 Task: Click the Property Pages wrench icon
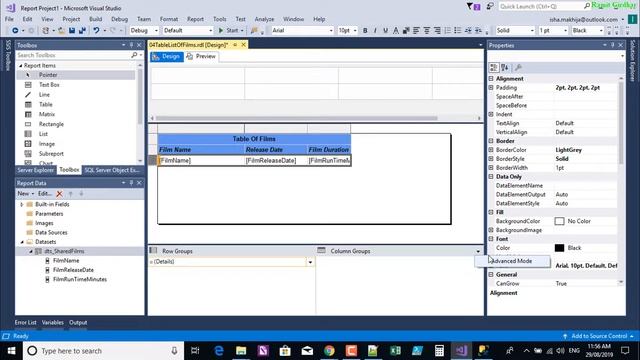518,68
